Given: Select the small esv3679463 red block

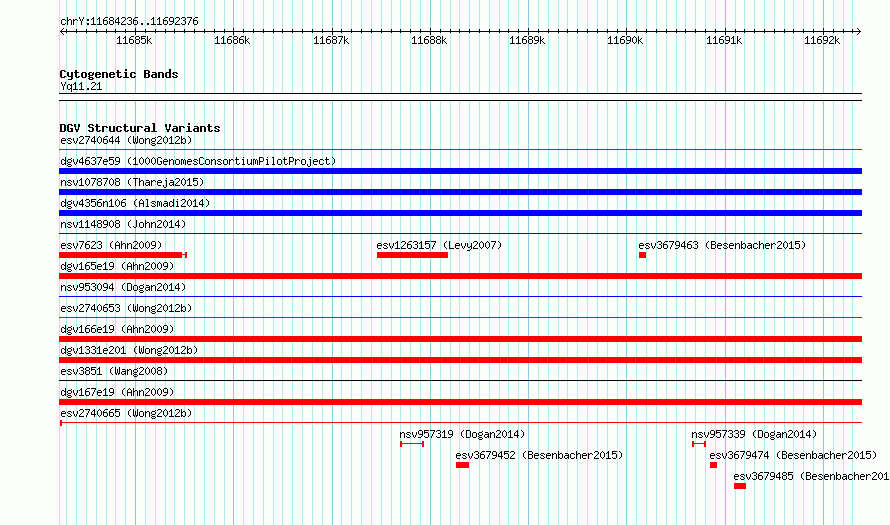Looking at the screenshot, I should click(x=643, y=255).
